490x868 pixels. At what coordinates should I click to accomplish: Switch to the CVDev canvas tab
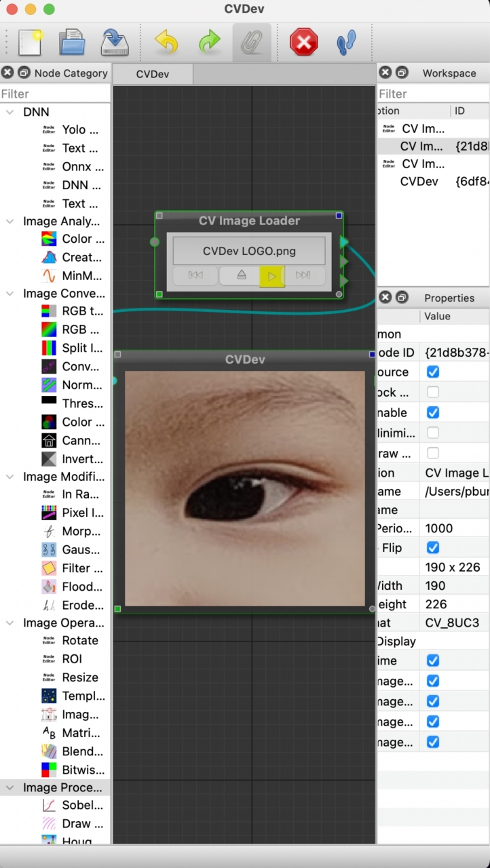(153, 74)
